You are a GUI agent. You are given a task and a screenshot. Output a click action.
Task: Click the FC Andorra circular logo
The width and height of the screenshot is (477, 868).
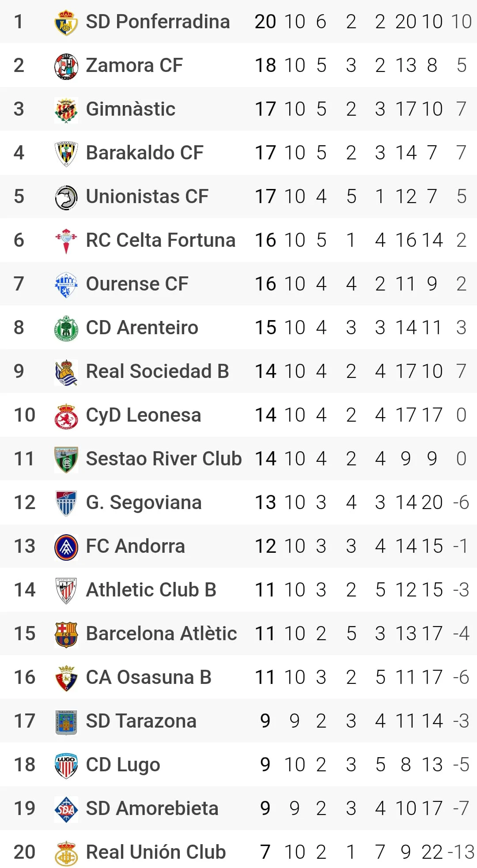click(x=66, y=547)
